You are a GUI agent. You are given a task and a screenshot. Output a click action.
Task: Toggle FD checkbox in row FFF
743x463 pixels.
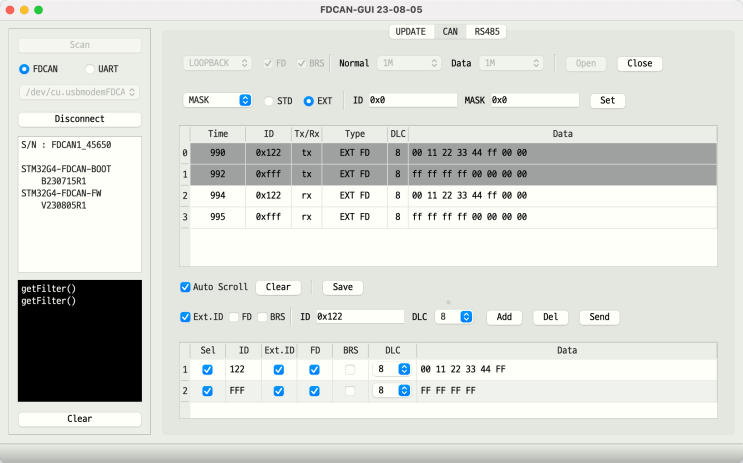315,391
